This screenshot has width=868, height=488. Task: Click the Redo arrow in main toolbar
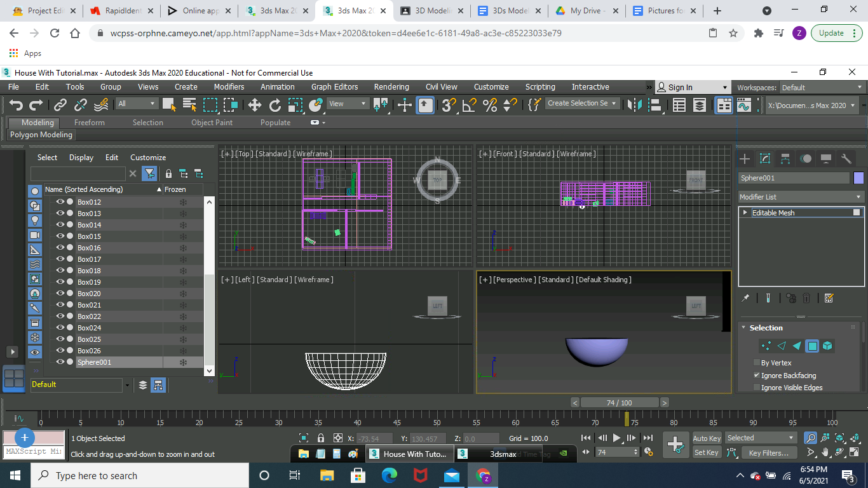36,105
